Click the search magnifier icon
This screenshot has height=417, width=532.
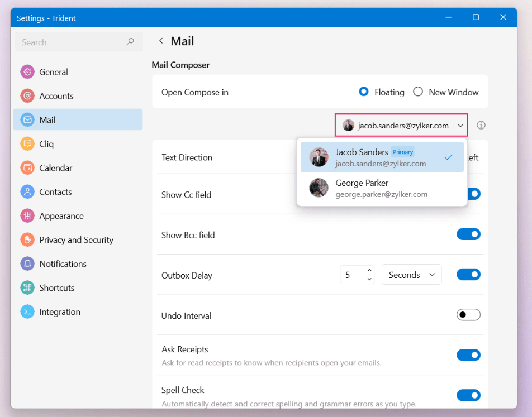130,42
